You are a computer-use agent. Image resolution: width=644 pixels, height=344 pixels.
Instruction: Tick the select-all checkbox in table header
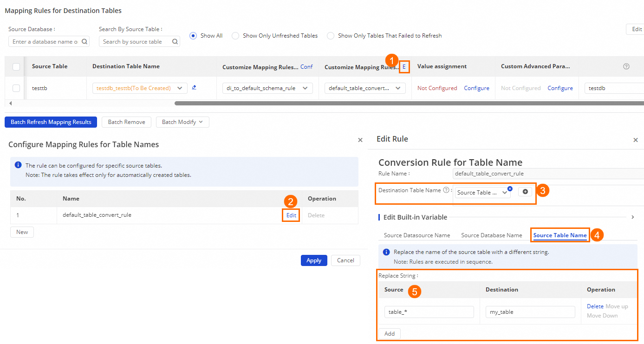[16, 67]
